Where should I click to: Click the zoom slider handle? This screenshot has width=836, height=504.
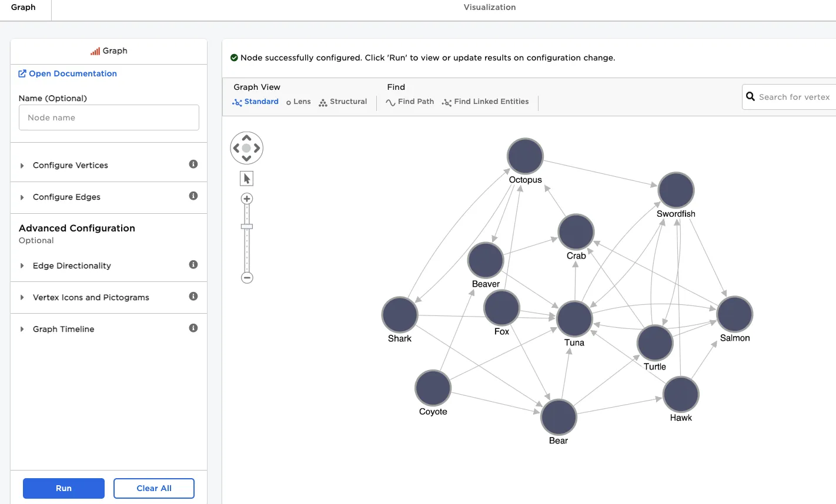click(x=247, y=226)
